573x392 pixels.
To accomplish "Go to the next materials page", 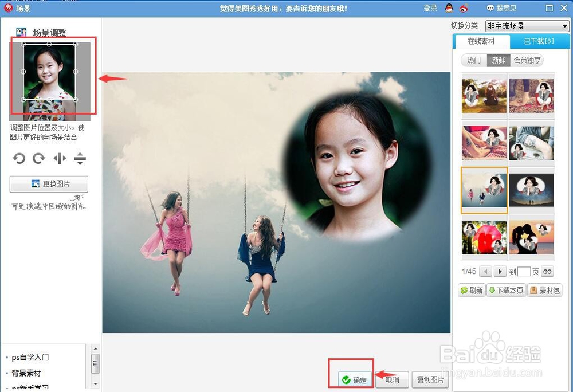I will [x=499, y=271].
